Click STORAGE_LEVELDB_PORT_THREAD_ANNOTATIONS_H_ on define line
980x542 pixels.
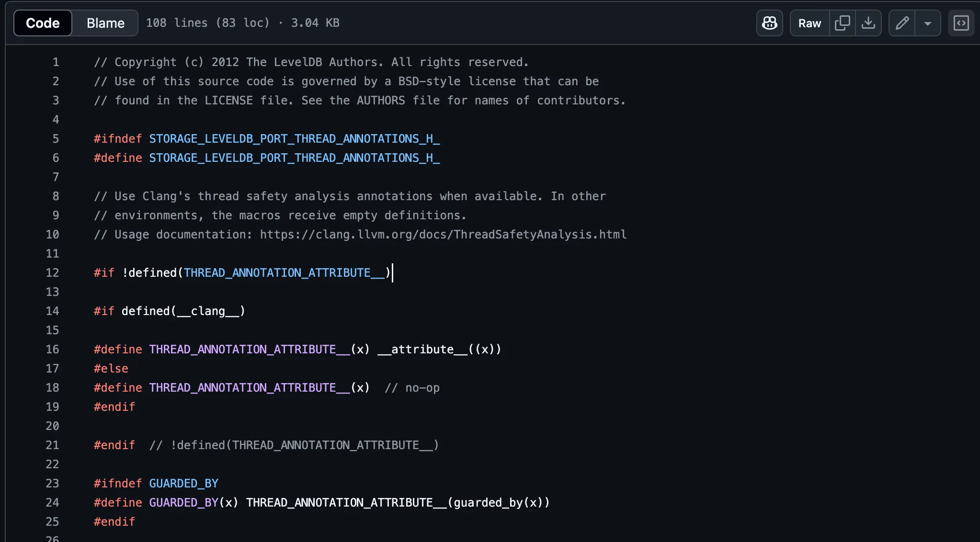click(x=294, y=158)
